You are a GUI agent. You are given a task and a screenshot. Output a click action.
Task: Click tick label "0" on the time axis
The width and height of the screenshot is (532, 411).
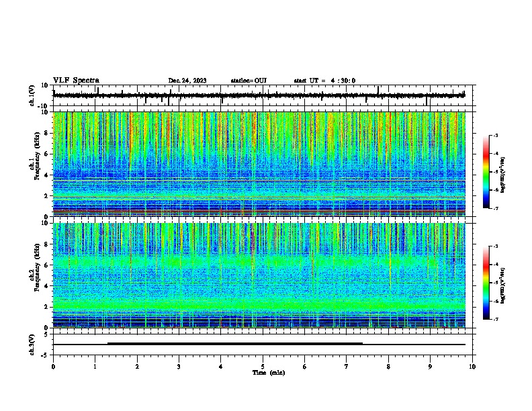tap(53, 367)
